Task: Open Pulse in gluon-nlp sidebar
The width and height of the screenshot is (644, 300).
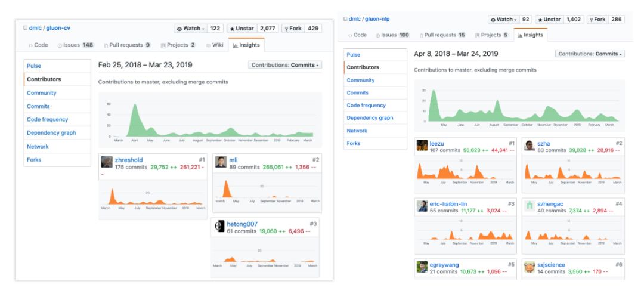Action: 375,55
